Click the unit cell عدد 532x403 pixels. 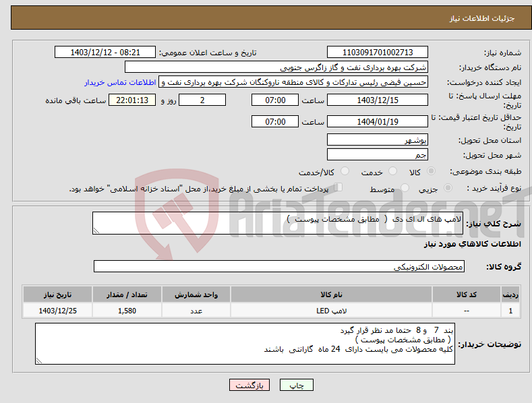[196, 311]
